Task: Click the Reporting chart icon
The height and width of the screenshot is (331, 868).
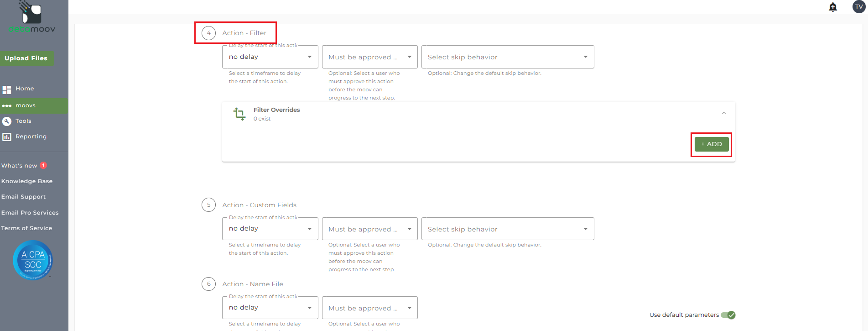Action: pyautogui.click(x=7, y=137)
